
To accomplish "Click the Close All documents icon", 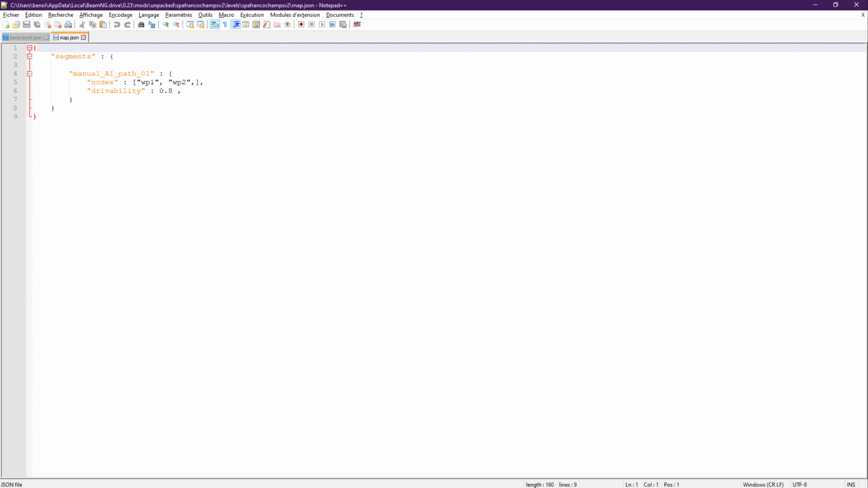I will coord(58,25).
